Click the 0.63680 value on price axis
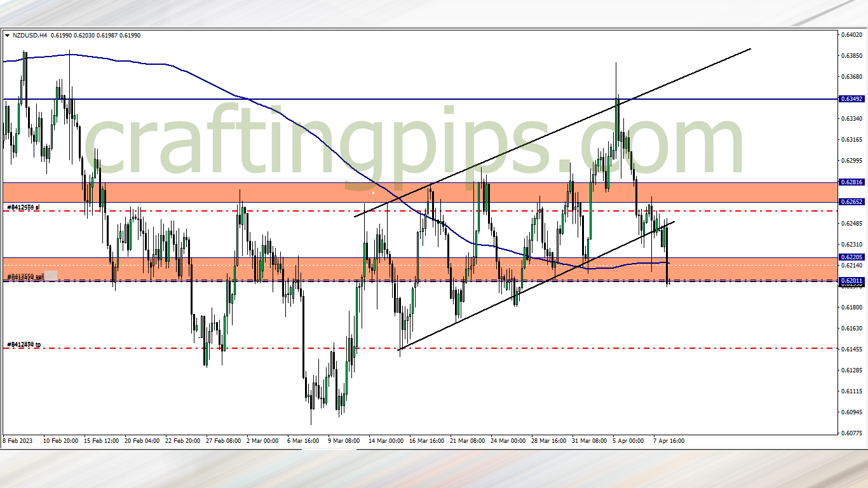 click(851, 77)
